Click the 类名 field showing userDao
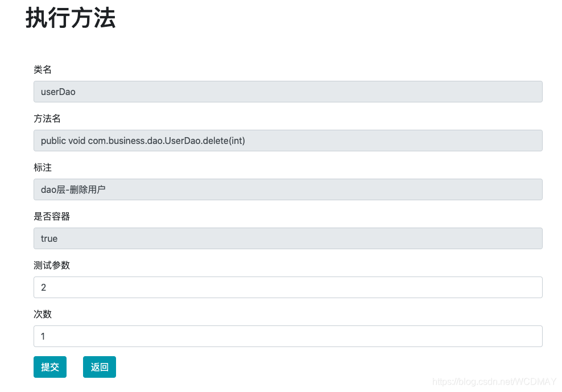The image size is (562, 392). click(x=288, y=92)
